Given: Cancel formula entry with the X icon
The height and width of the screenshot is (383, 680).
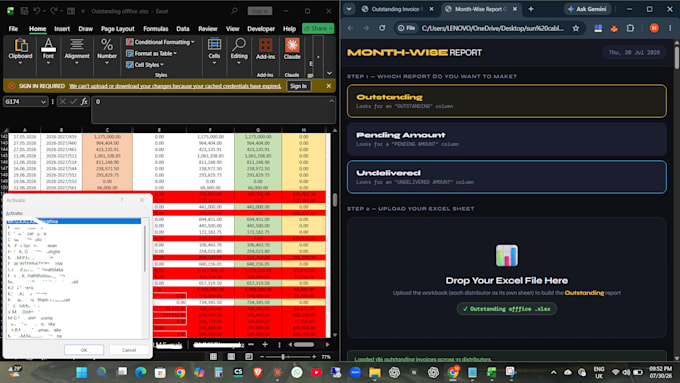Looking at the screenshot, I should (62, 101).
